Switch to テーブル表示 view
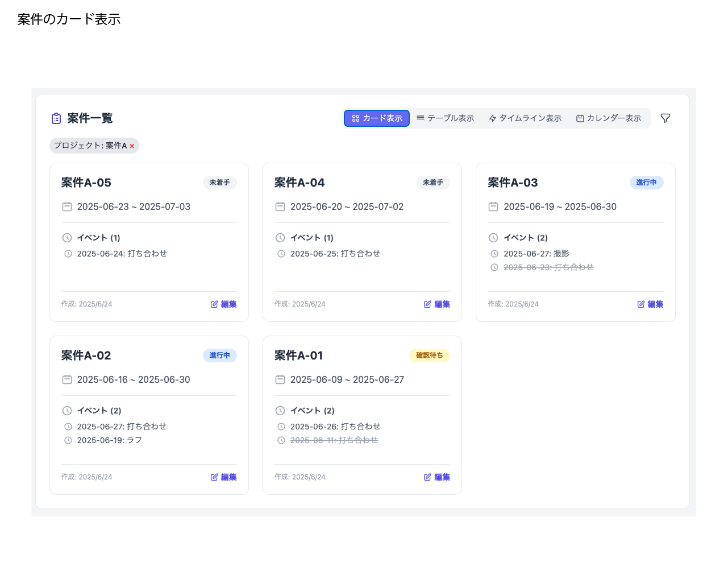The height and width of the screenshot is (583, 728). [445, 118]
